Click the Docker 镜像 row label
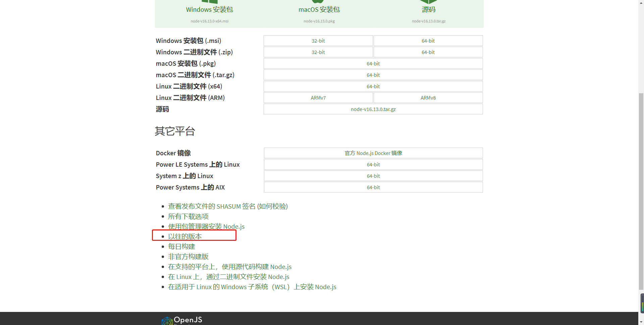 pyautogui.click(x=173, y=153)
